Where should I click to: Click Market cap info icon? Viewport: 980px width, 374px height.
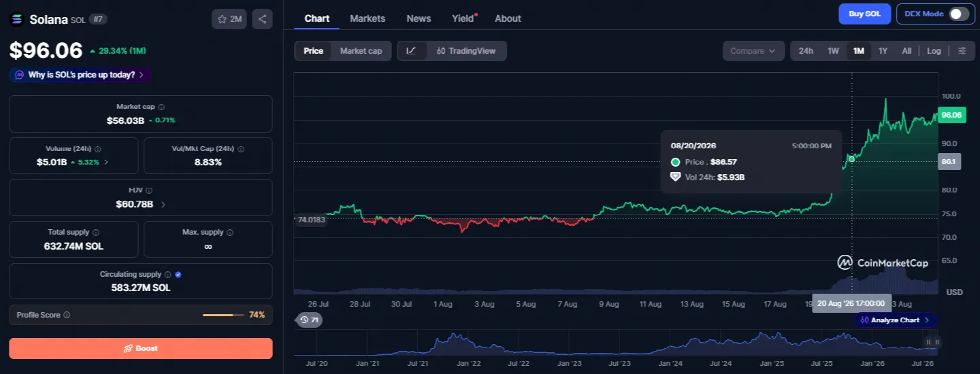point(161,107)
